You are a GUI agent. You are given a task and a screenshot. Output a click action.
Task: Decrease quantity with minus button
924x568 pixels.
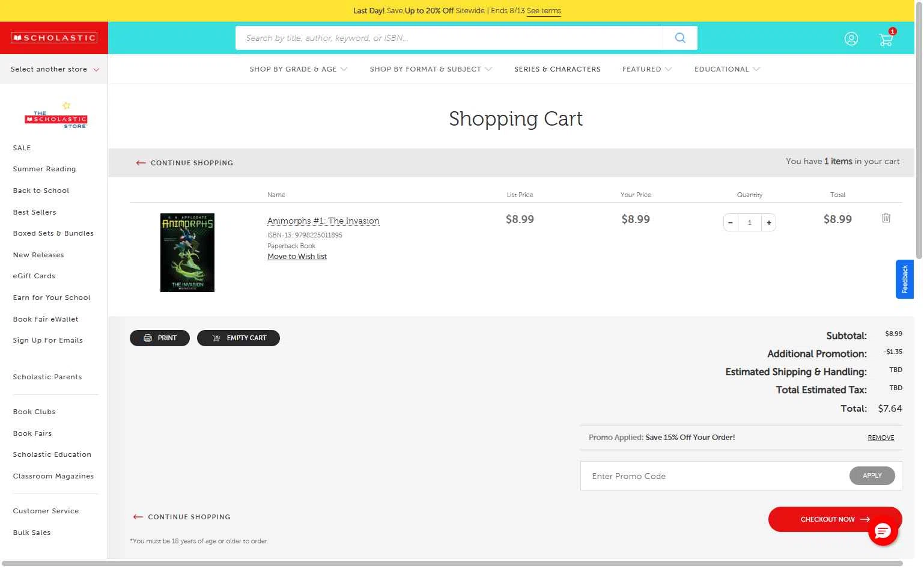731,222
